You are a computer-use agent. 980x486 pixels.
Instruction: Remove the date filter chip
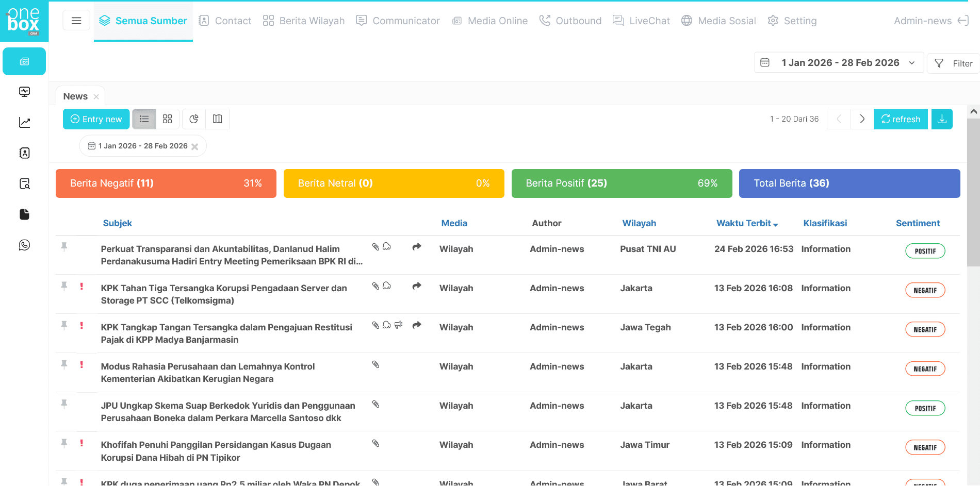coord(195,146)
